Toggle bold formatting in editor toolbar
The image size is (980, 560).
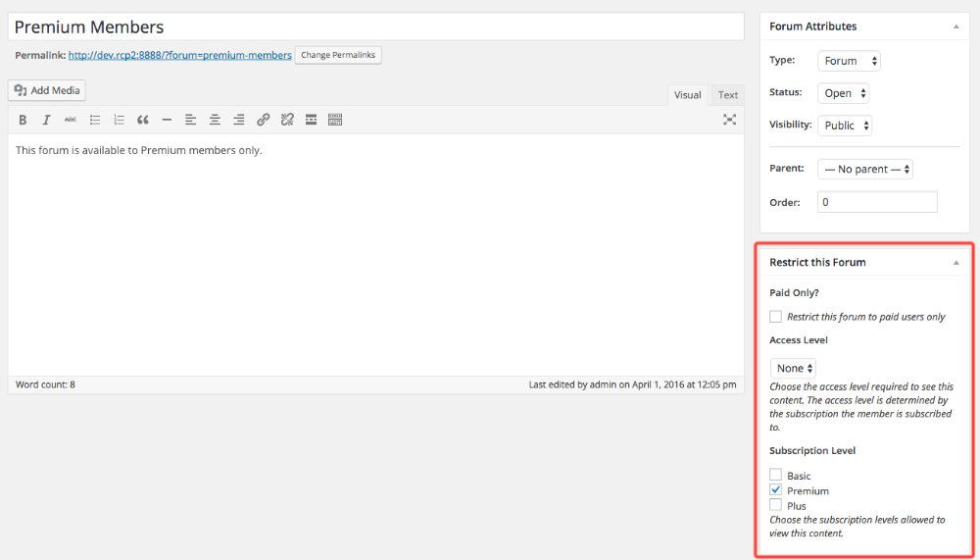[x=23, y=120]
